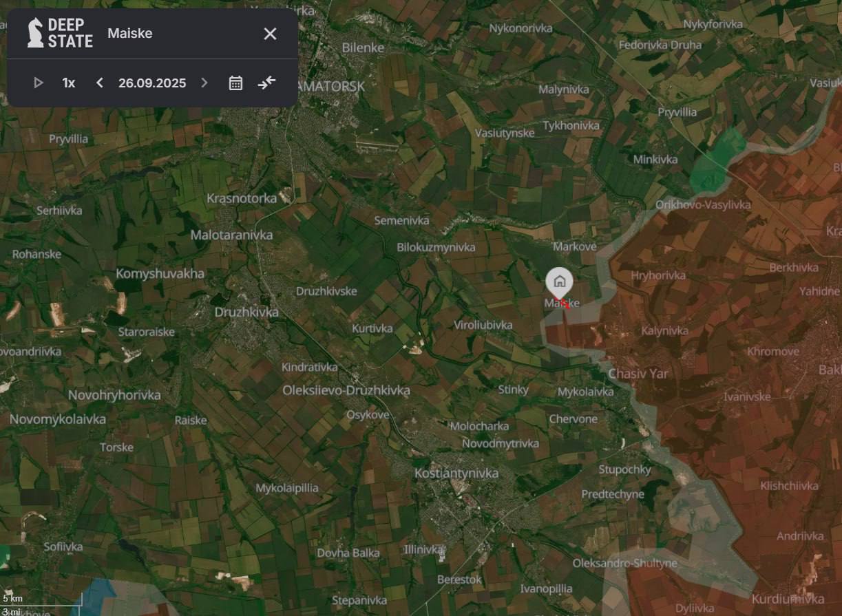Viewport: 842px width, 616px height.
Task: Go to the previous date
Action: coord(100,83)
